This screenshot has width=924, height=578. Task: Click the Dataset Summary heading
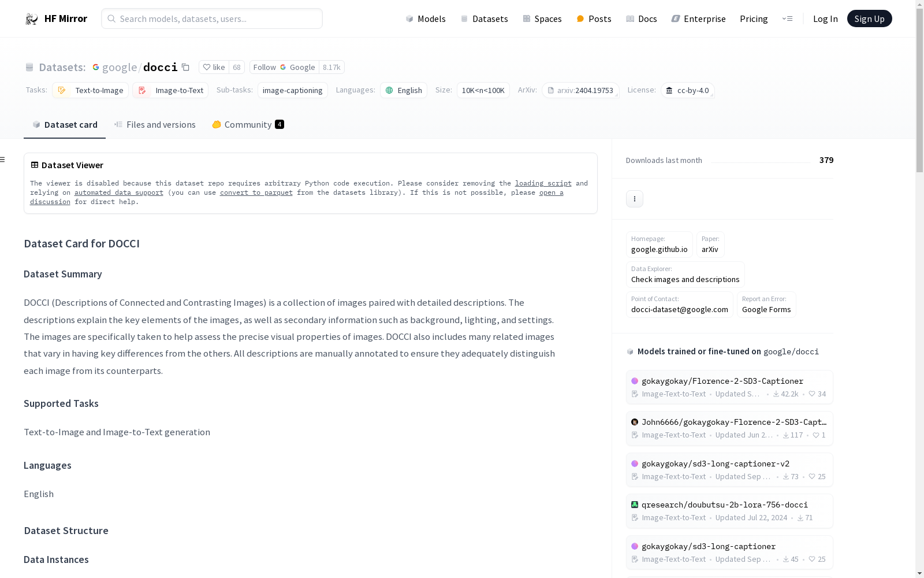click(63, 274)
